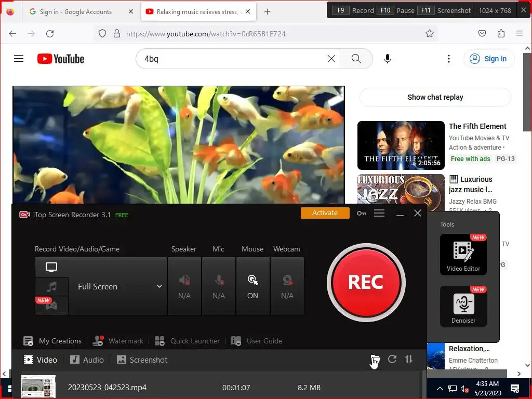This screenshot has height=399, width=532.
Task: Switch to Sign in - Google Accounts tab
Action: coord(75,12)
